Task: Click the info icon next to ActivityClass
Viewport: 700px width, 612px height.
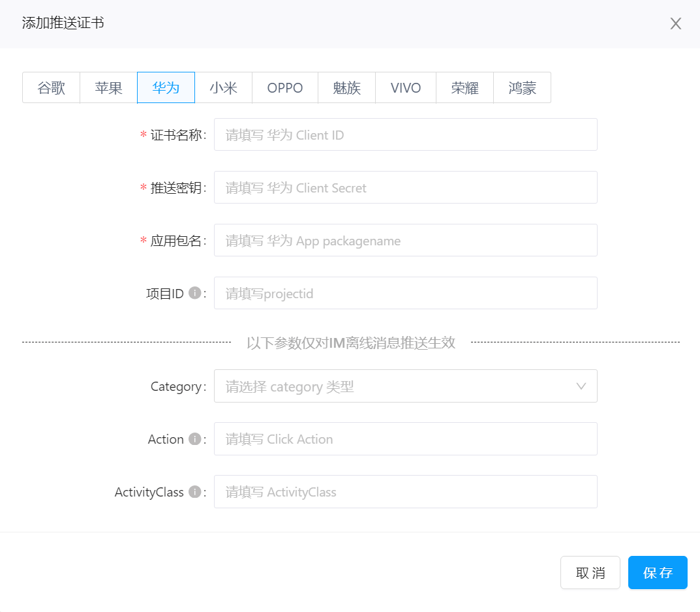Action: click(194, 492)
